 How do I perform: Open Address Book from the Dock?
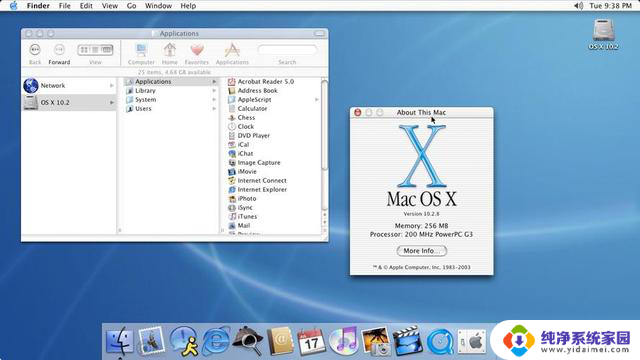tap(280, 341)
